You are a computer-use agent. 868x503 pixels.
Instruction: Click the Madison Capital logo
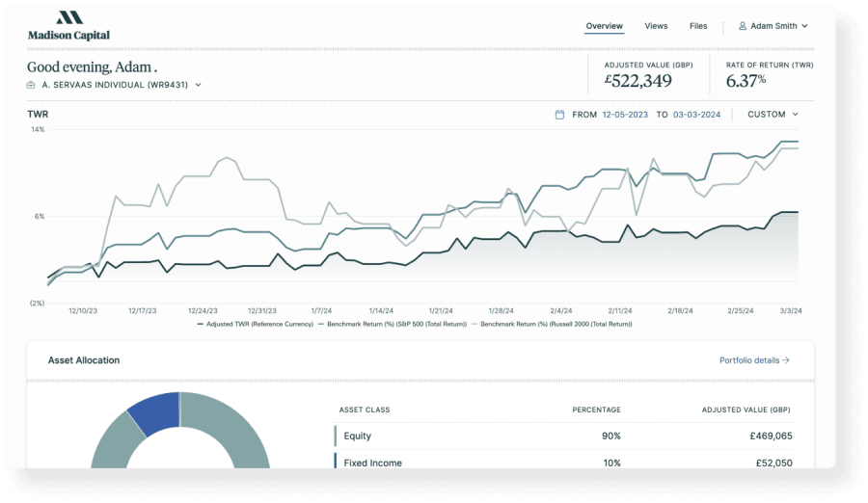point(68,25)
